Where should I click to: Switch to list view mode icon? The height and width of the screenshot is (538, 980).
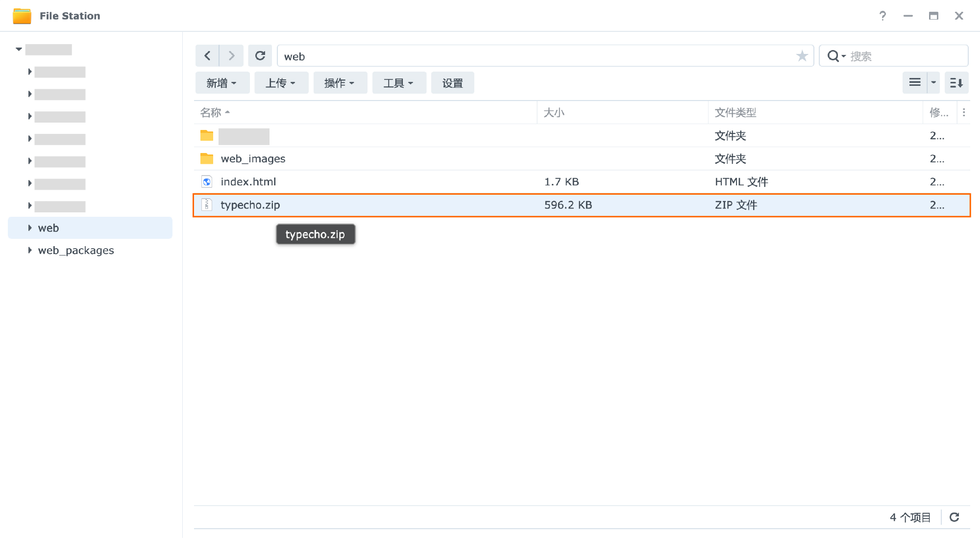point(914,82)
